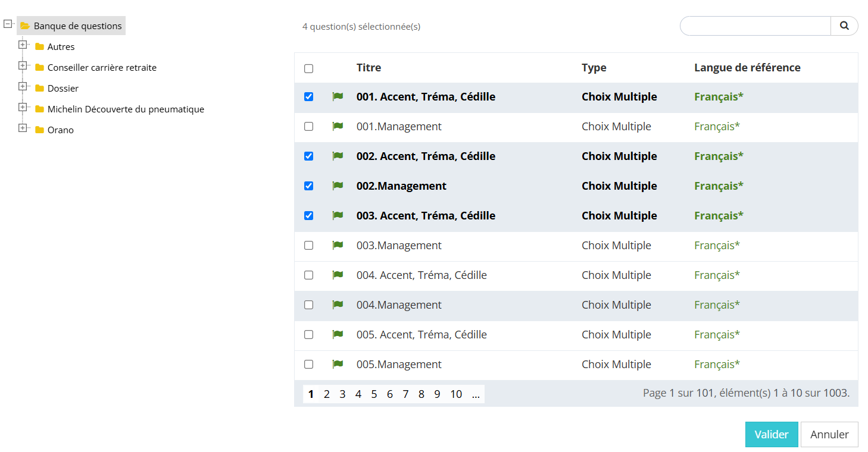This screenshot has height=452, width=868.
Task: Click the green flag beside 005.Management
Action: [x=338, y=364]
